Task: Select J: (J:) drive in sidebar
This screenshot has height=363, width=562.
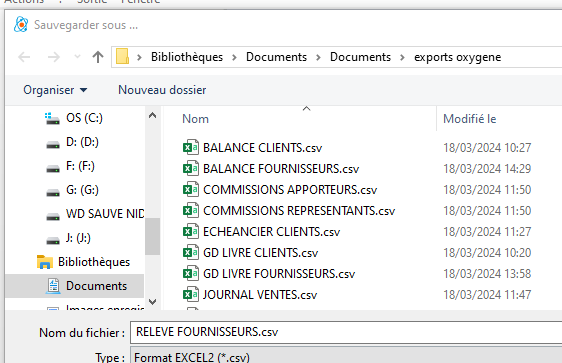Action: point(78,238)
